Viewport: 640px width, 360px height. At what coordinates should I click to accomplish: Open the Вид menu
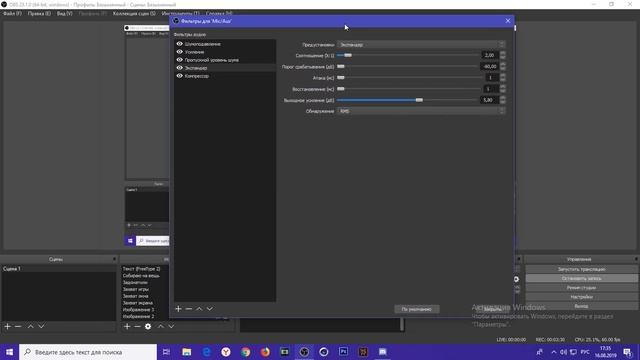64,13
